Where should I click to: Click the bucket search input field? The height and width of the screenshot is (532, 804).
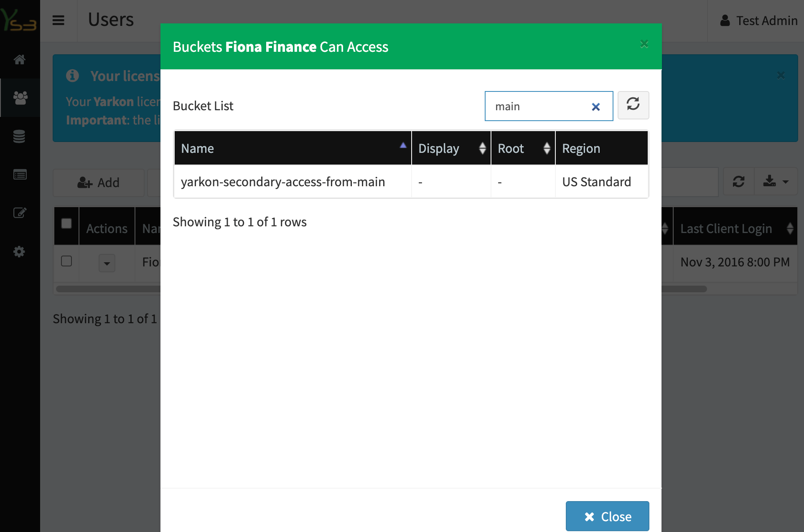(x=539, y=106)
